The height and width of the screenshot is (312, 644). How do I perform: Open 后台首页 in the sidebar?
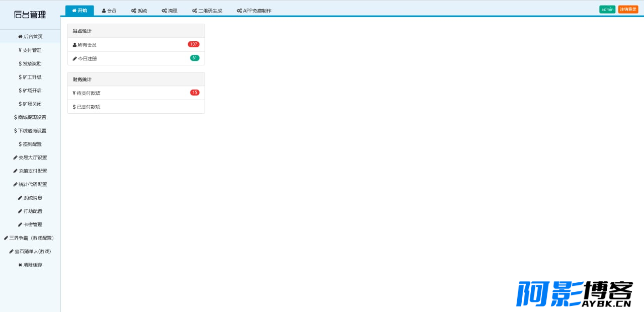pyautogui.click(x=30, y=37)
